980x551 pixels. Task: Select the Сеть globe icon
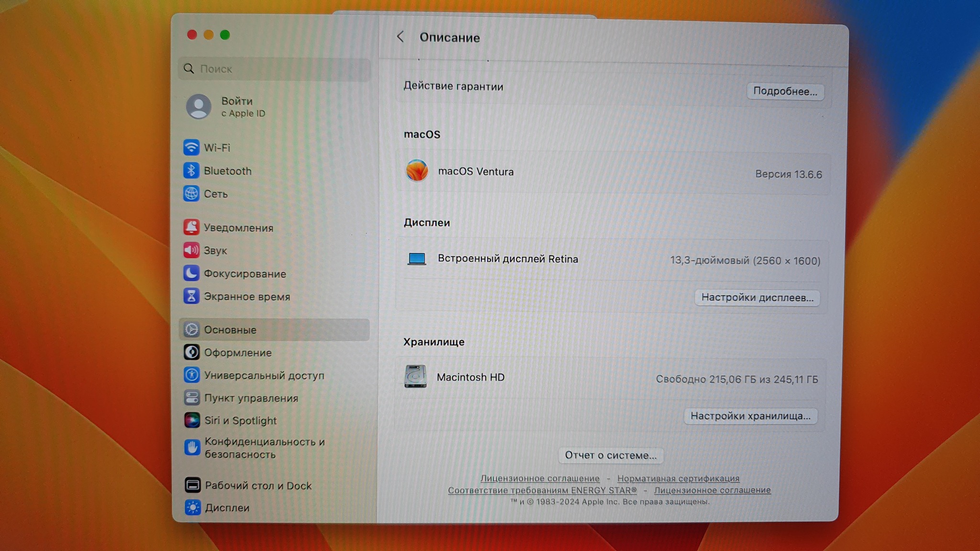pyautogui.click(x=191, y=194)
